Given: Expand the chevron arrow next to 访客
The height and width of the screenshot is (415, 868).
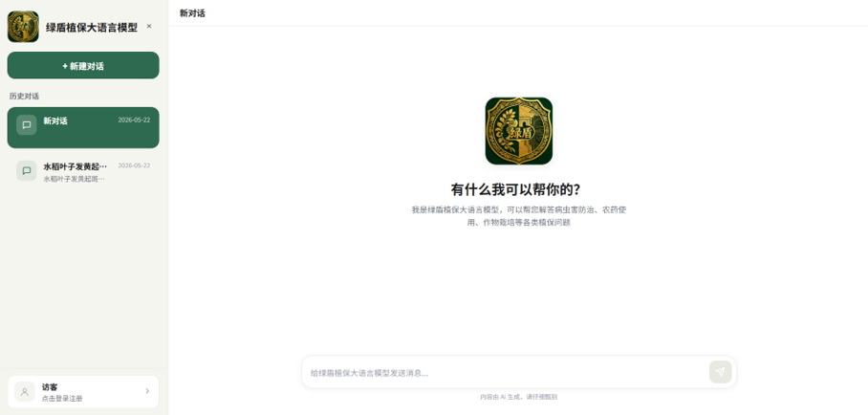Looking at the screenshot, I should 147,391.
